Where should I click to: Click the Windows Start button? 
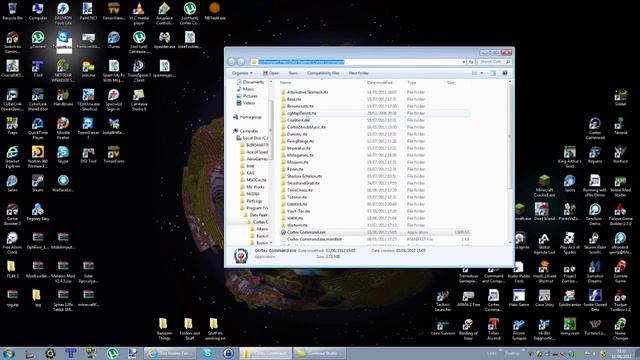(x=8, y=353)
